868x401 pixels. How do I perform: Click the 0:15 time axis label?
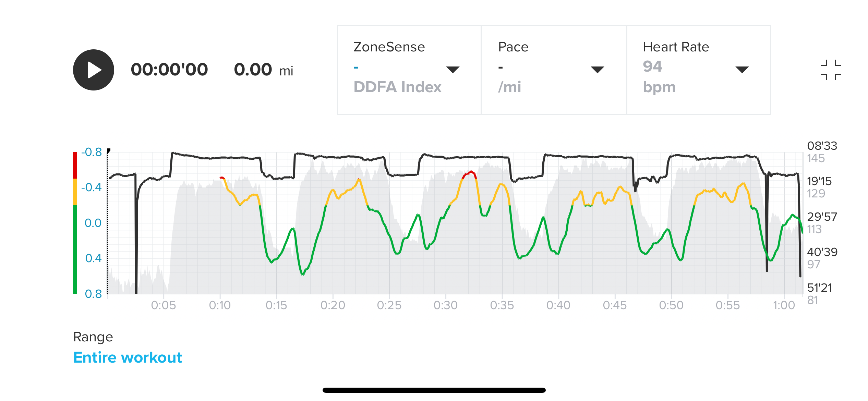276,305
